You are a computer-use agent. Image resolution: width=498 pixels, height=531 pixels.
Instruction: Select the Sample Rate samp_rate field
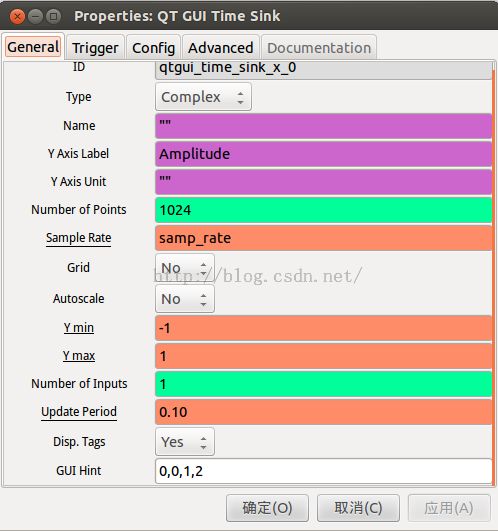pyautogui.click(x=323, y=238)
